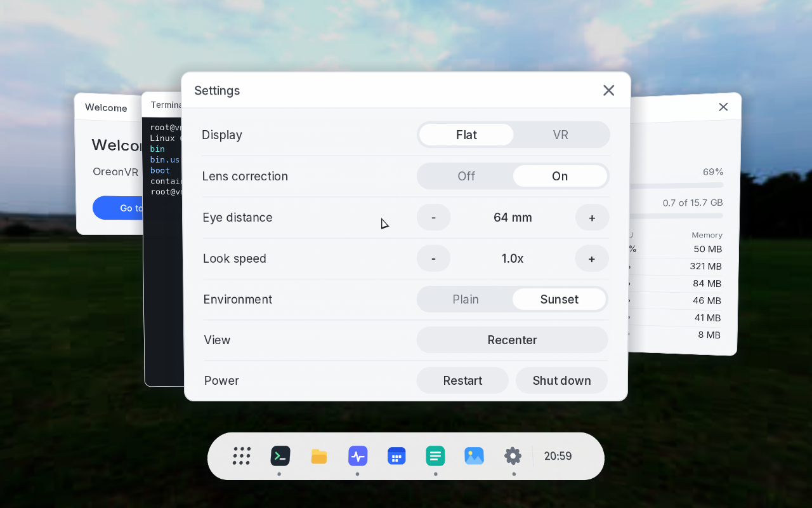Click the 64 mm eye distance value
Viewport: 812px width, 508px height.
tap(513, 217)
